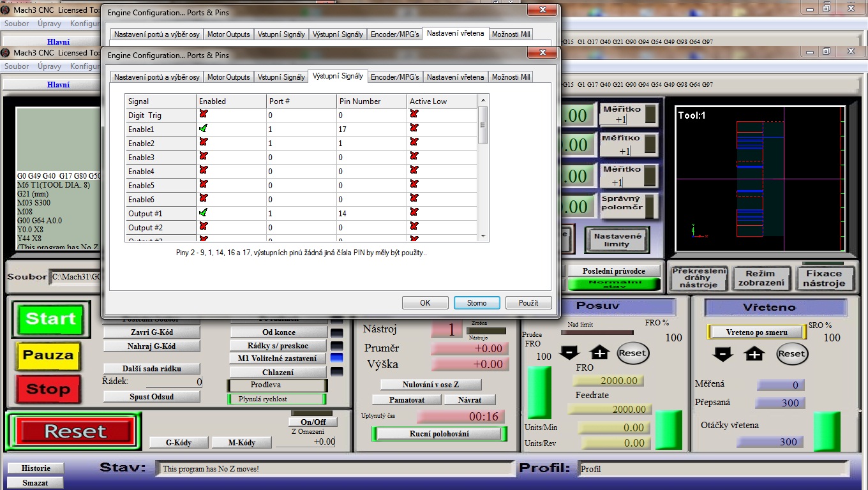Image resolution: width=868 pixels, height=490 pixels.
Task: Hit the red Stop button
Action: click(x=49, y=389)
